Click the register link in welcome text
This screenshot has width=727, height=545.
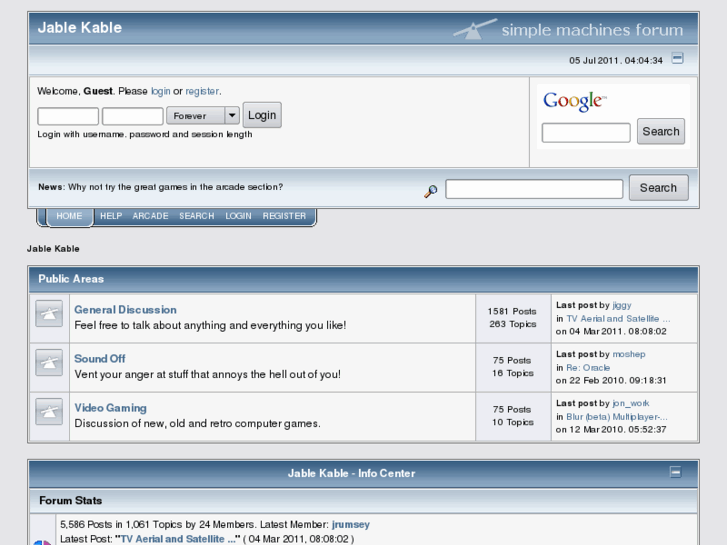(202, 91)
